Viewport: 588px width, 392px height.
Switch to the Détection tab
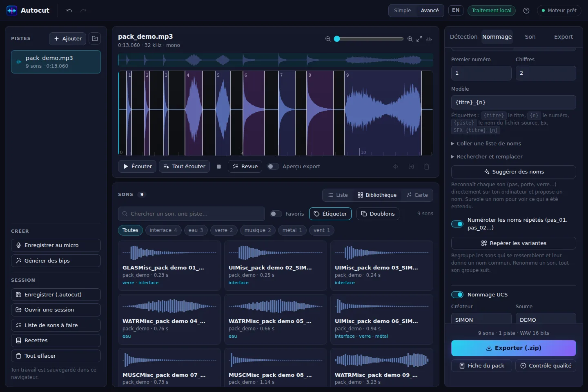tap(463, 37)
